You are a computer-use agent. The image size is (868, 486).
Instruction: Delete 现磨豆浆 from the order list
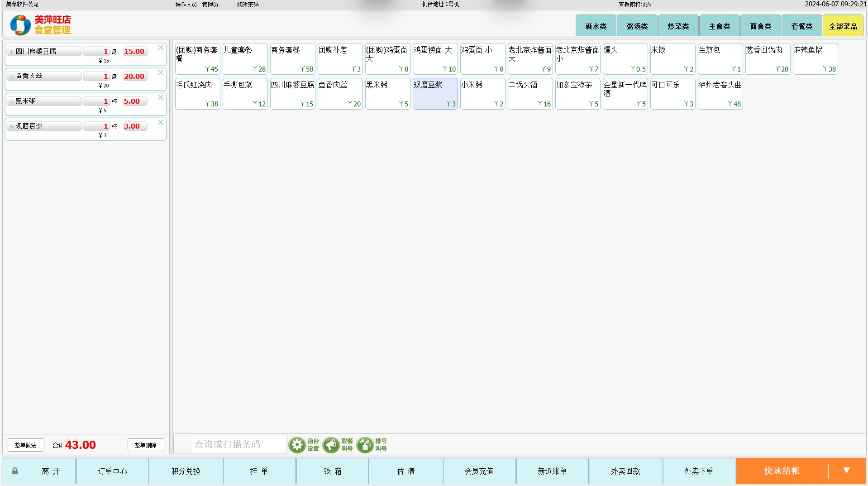(161, 122)
